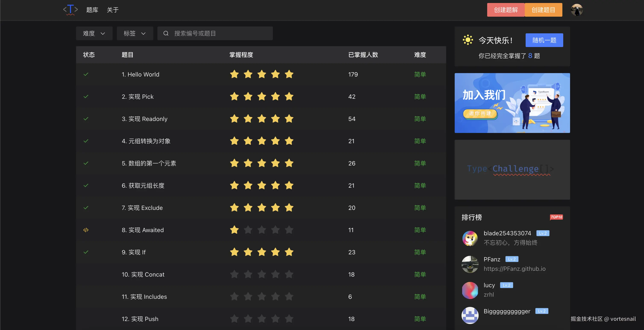Click the 创建题解 button
This screenshot has height=330, width=644.
(506, 10)
